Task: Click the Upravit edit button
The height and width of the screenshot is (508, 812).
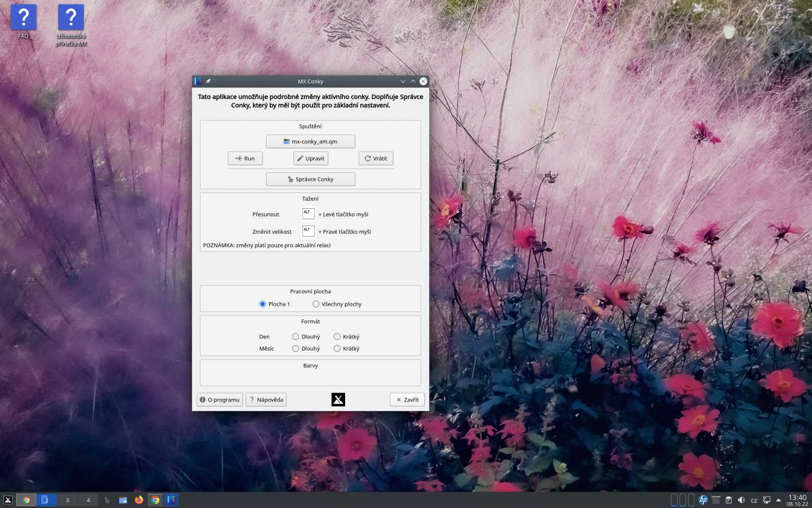Action: 311,158
